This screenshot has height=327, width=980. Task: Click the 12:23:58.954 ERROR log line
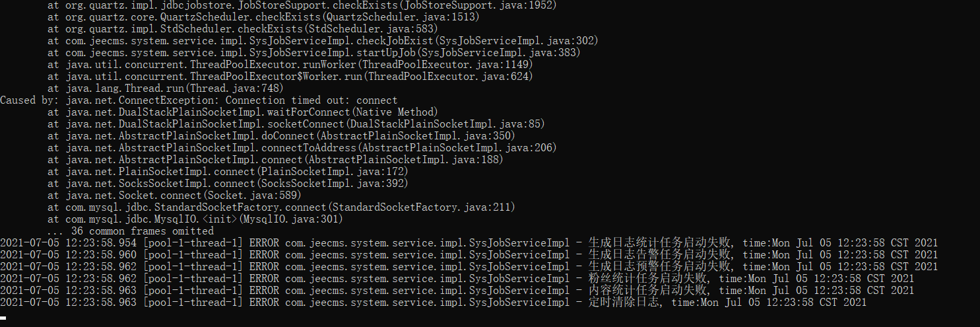tap(469, 243)
